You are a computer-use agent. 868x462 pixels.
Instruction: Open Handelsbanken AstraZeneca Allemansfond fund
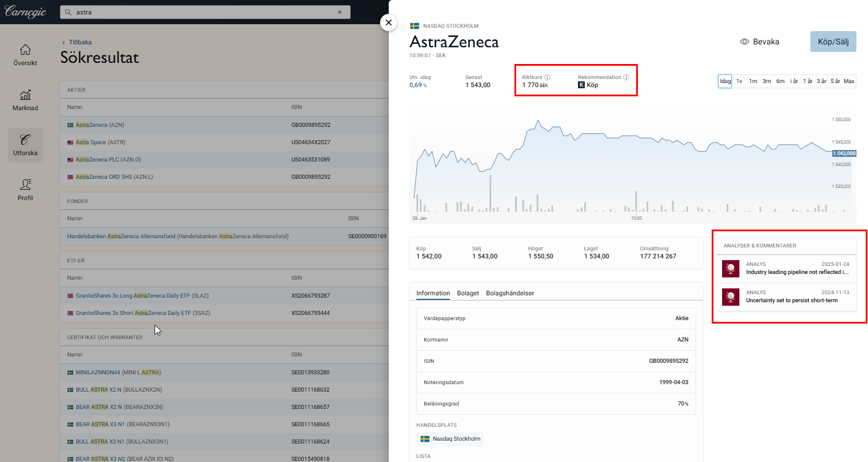tap(178, 236)
